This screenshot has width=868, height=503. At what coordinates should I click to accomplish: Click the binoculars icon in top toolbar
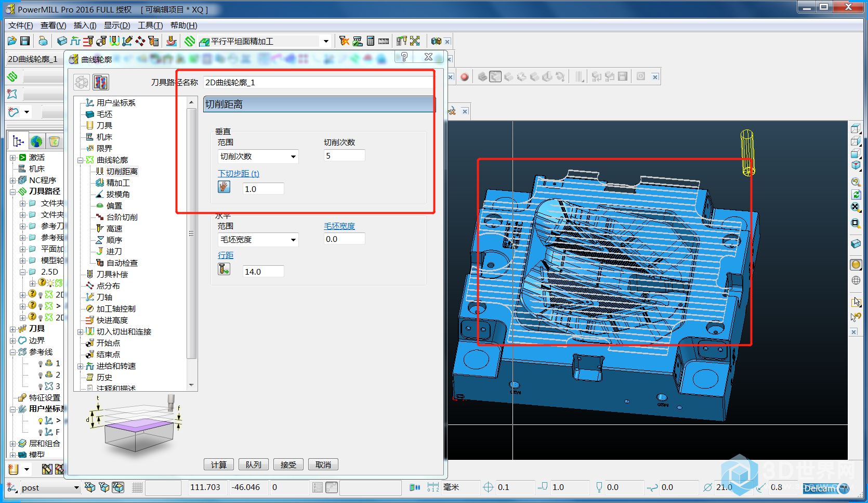436,41
